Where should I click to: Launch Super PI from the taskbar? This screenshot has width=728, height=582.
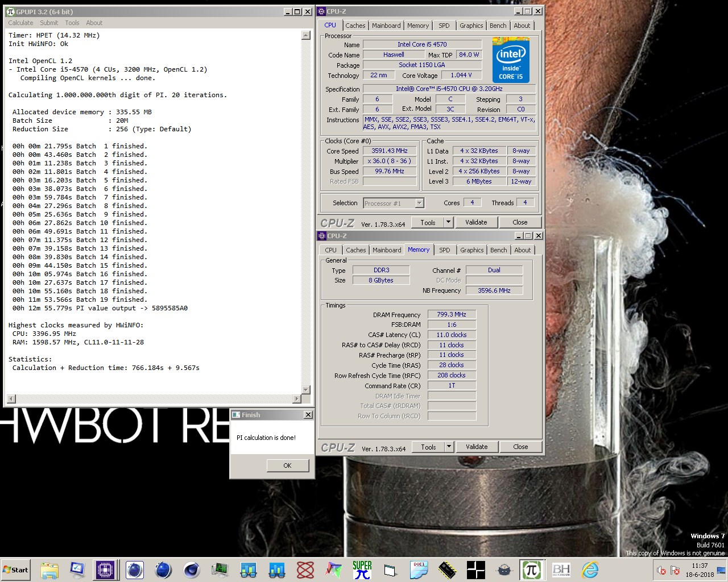point(362,570)
